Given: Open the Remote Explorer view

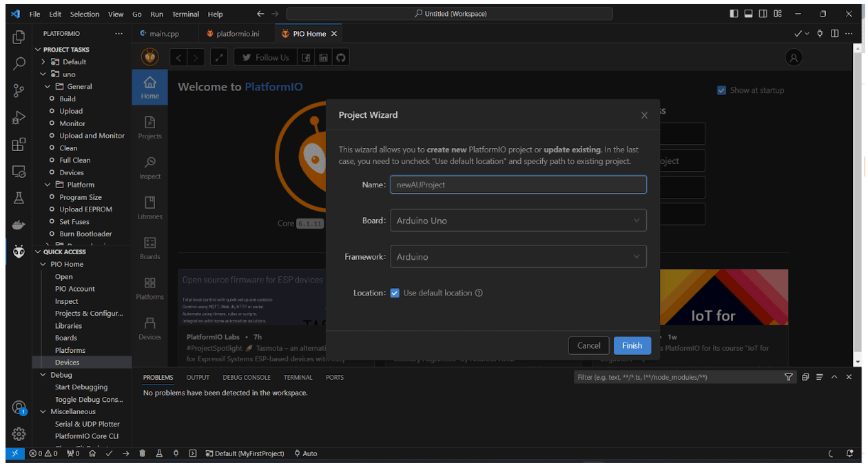Looking at the screenshot, I should (x=19, y=171).
